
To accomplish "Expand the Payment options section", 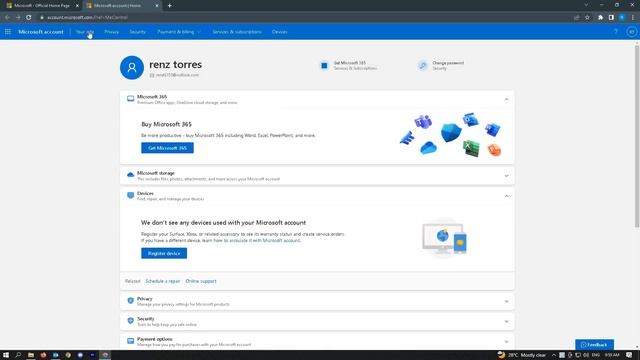I will [x=507, y=342].
